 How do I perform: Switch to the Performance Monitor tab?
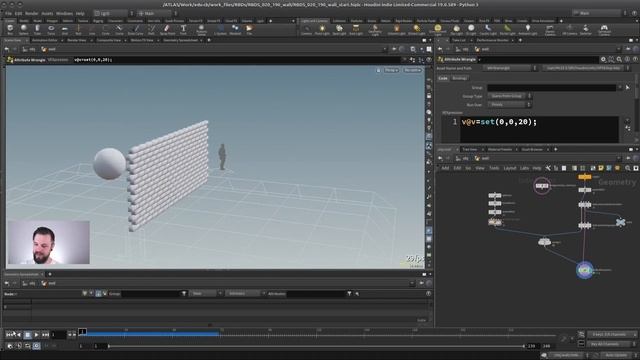pyautogui.click(x=492, y=40)
